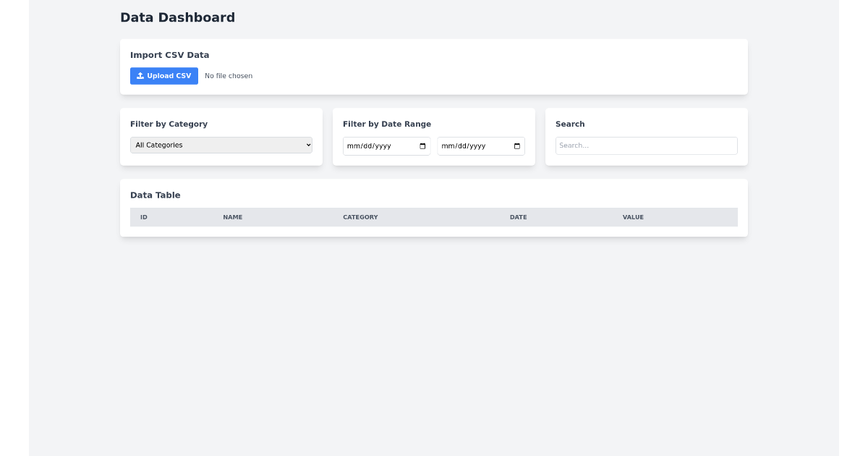Screen dimensions: 868x456
Task: Click the DATE column header
Action: (x=518, y=216)
